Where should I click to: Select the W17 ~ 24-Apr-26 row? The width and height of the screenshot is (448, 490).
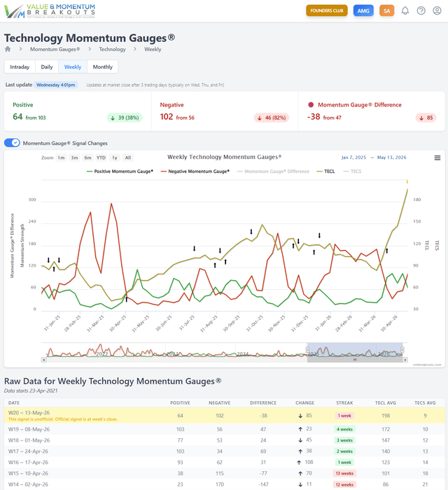click(224, 451)
